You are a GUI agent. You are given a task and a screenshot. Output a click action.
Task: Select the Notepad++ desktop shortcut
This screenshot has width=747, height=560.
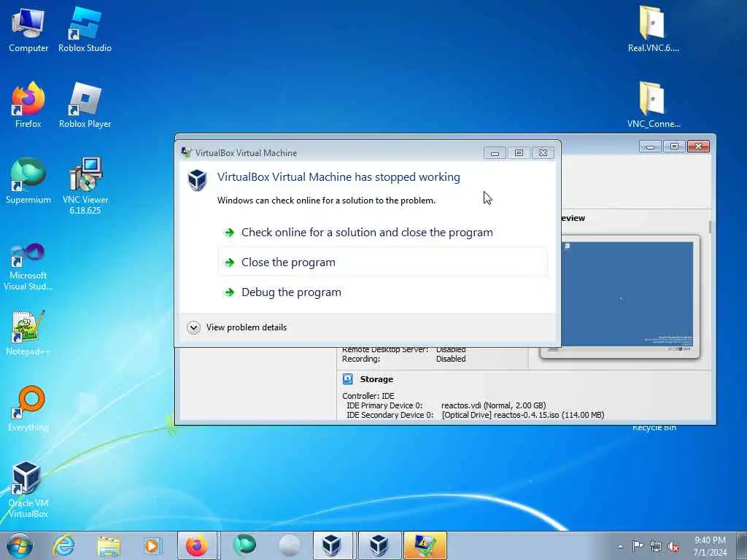tap(28, 332)
